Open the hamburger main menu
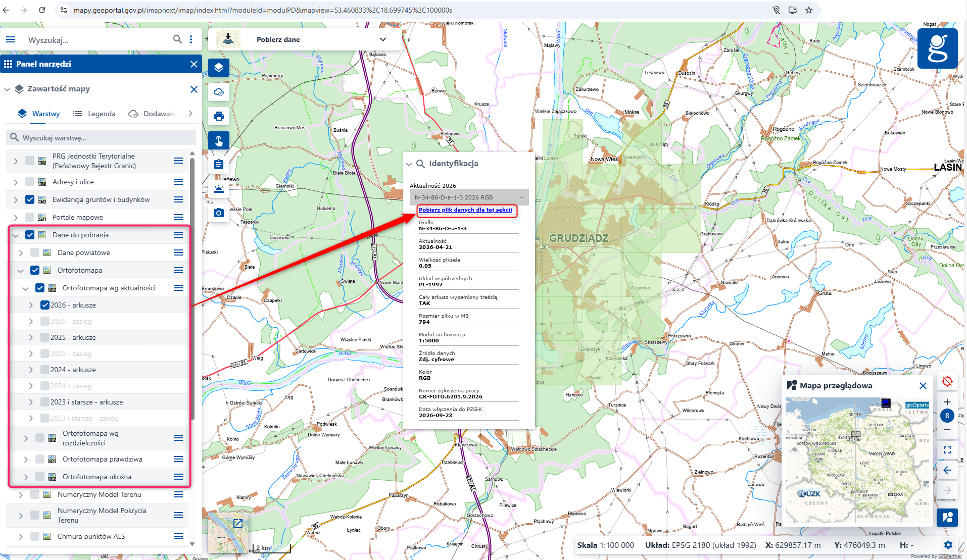The height and width of the screenshot is (560, 967). pos(11,39)
